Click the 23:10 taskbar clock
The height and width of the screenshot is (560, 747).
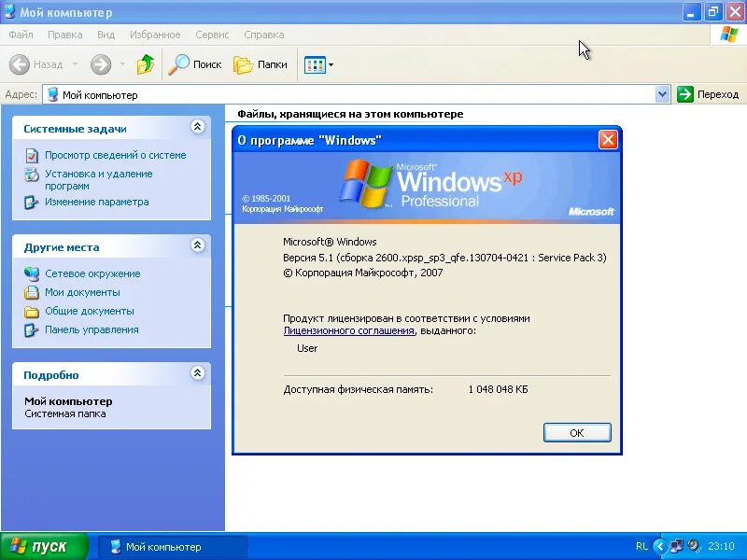(x=721, y=546)
